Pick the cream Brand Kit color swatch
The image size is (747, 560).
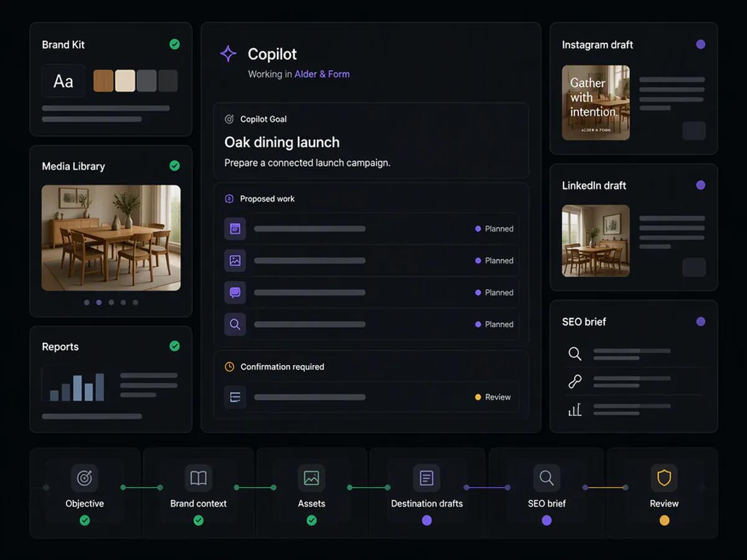click(x=125, y=81)
